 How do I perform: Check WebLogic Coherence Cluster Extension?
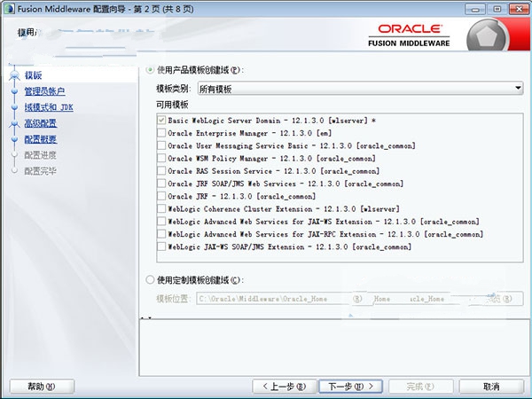click(161, 208)
